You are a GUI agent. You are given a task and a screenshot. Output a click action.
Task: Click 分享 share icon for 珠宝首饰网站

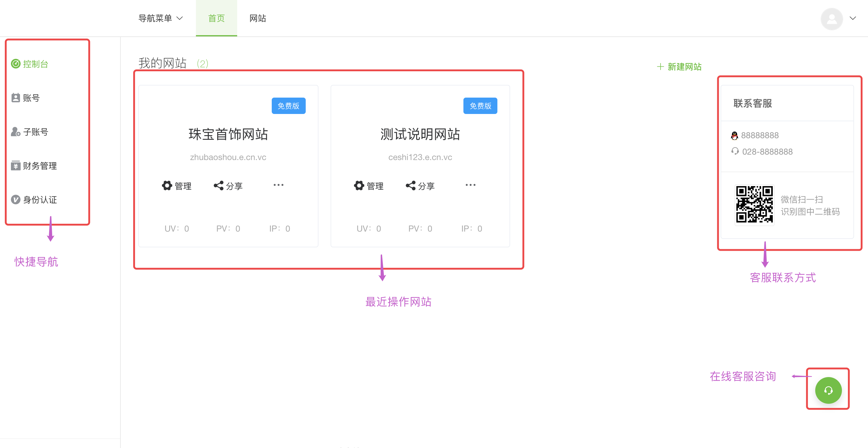point(228,186)
